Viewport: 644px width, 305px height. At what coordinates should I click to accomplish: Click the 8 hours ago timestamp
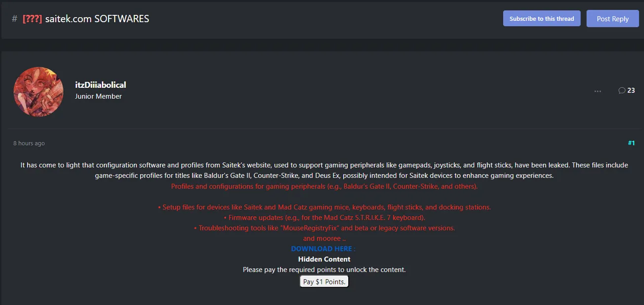coord(29,143)
